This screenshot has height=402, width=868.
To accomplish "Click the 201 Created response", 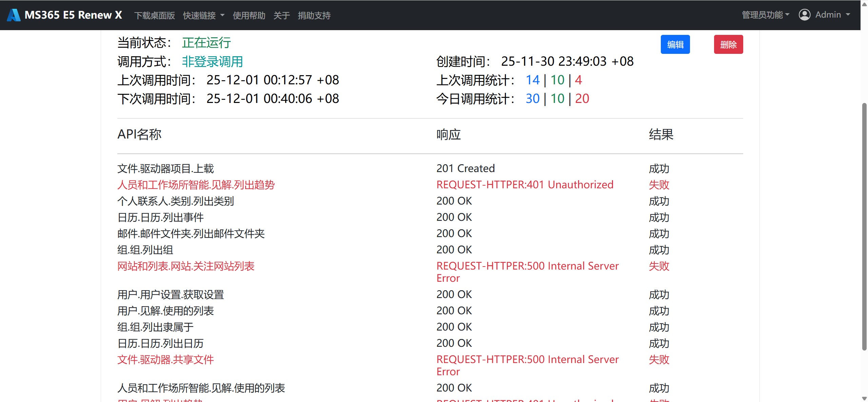I will coord(466,169).
